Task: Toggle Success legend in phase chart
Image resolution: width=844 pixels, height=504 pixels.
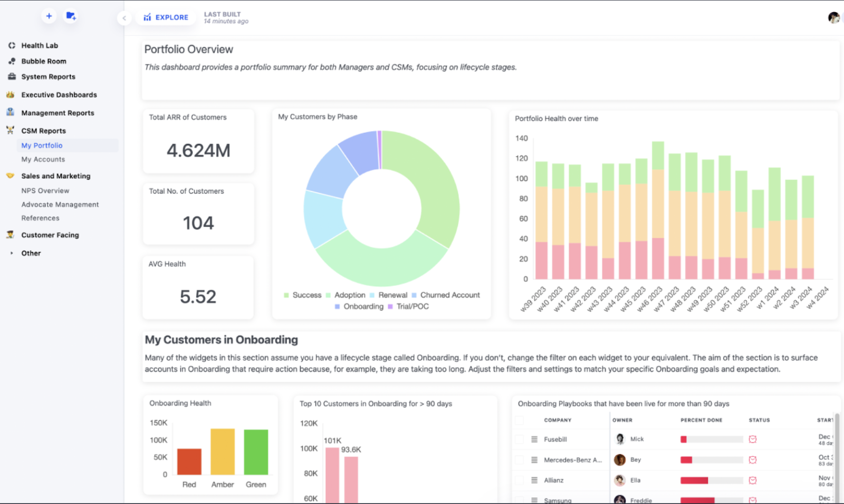Action: [x=303, y=295]
